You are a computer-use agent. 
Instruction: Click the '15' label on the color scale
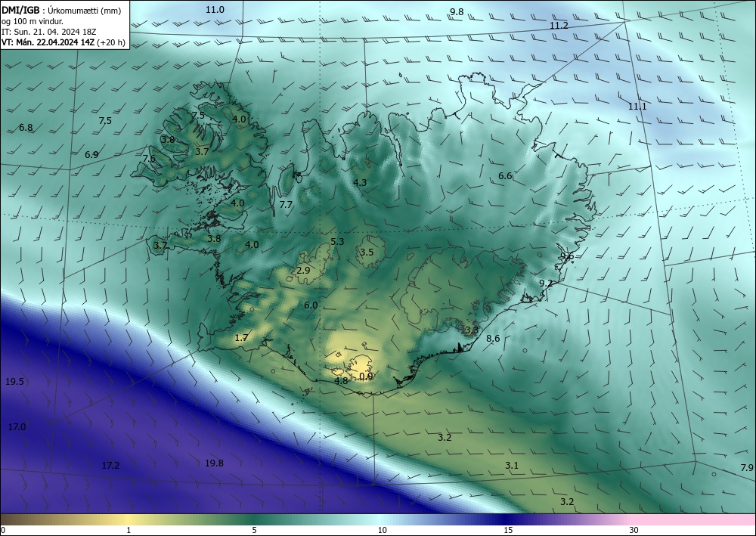(508, 531)
